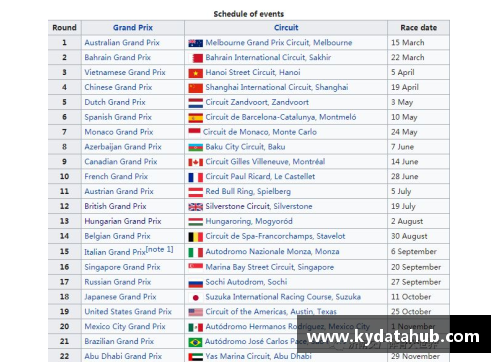Image resolution: width=500 pixels, height=362 pixels.
Task: Click the Round column header
Action: tap(64, 28)
